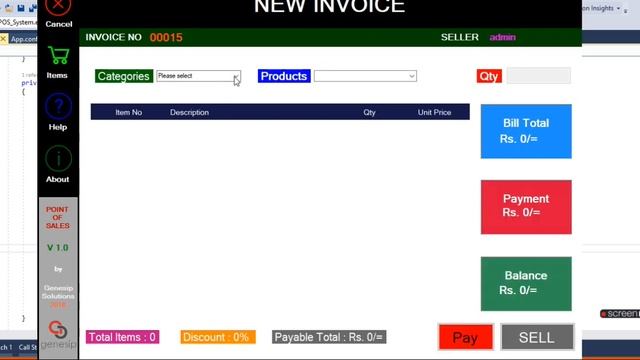Cancel the invoice with the red X icon

(x=58, y=7)
